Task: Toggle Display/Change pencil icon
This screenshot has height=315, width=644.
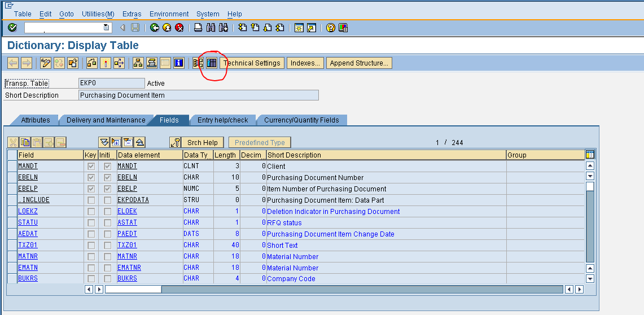Action: [x=46, y=63]
